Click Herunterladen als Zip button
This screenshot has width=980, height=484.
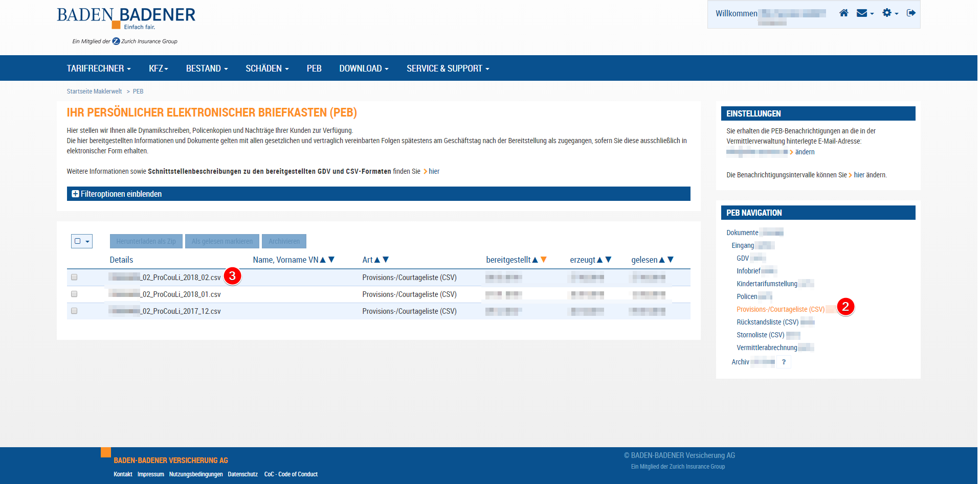tap(146, 241)
